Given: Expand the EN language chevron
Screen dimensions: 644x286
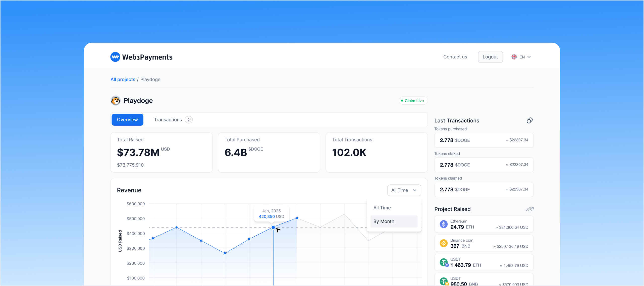Looking at the screenshot, I should 529,57.
